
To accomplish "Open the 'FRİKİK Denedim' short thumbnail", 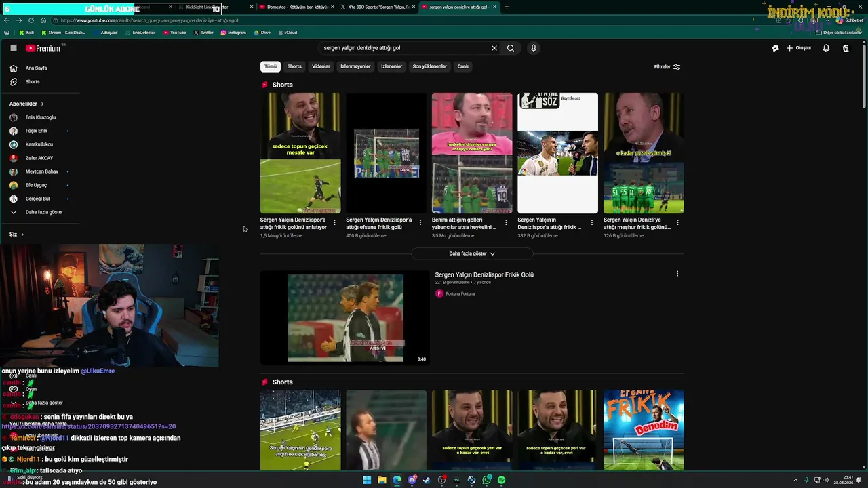I will point(644,430).
